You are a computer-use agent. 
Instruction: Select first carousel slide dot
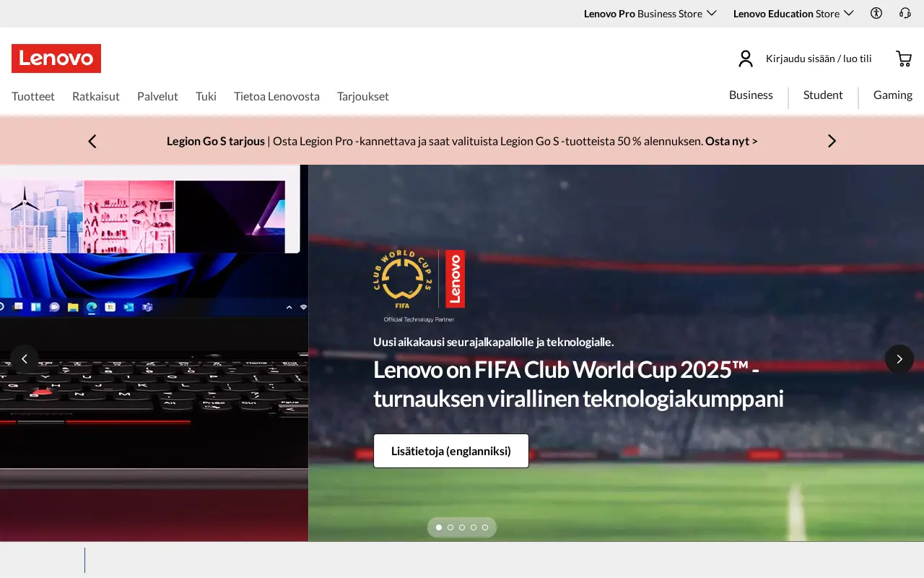pyautogui.click(x=439, y=527)
